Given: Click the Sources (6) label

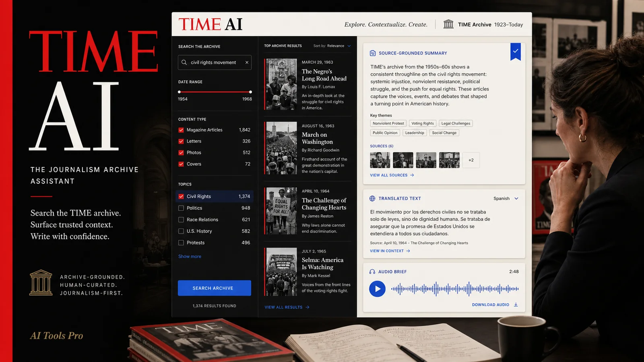Looking at the screenshot, I should 382,146.
